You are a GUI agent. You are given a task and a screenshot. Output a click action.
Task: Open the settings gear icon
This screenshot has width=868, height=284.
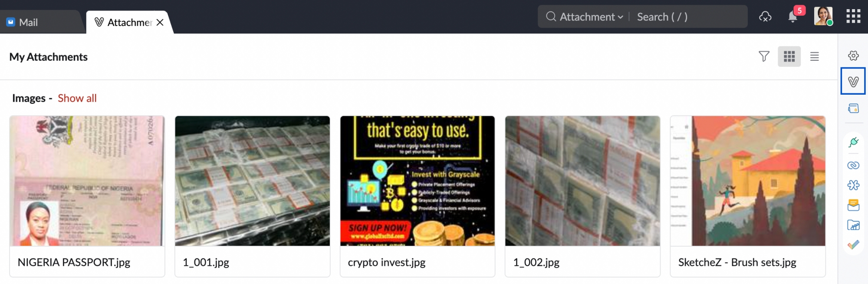tap(853, 56)
